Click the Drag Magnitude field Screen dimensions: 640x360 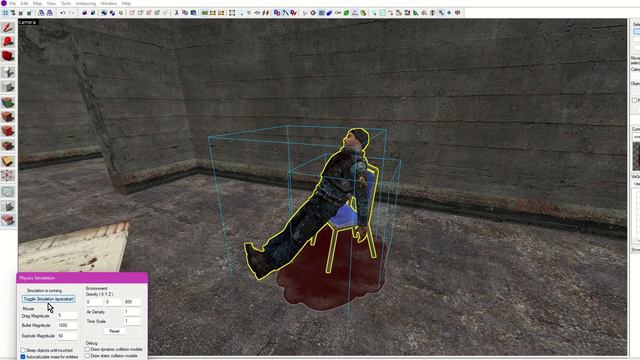click(x=67, y=316)
